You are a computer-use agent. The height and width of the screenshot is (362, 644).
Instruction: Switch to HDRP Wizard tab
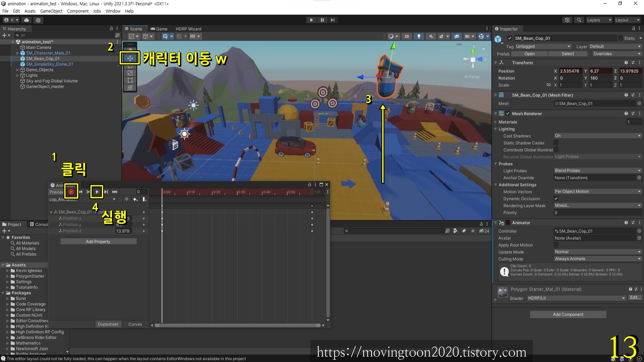pos(189,29)
